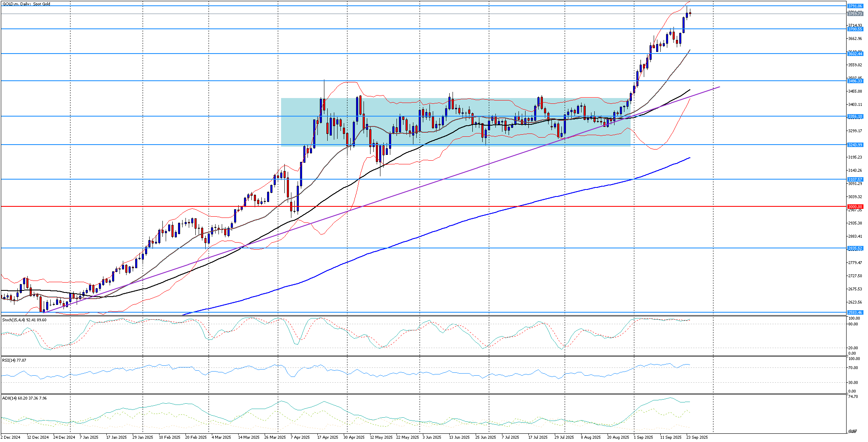Click the 10 Feb 2025 date label
The width and height of the screenshot is (868, 442).
coord(169,437)
